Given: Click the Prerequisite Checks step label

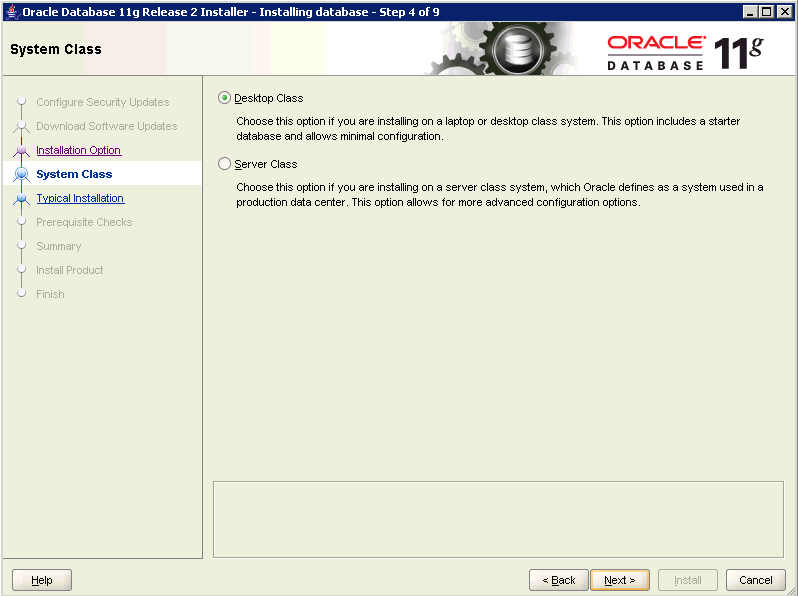Looking at the screenshot, I should coord(84,222).
